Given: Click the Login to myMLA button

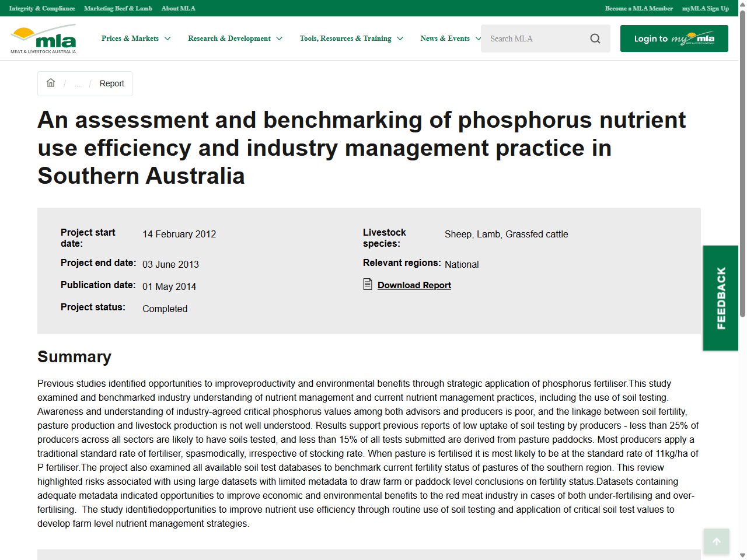Looking at the screenshot, I should click(x=674, y=38).
